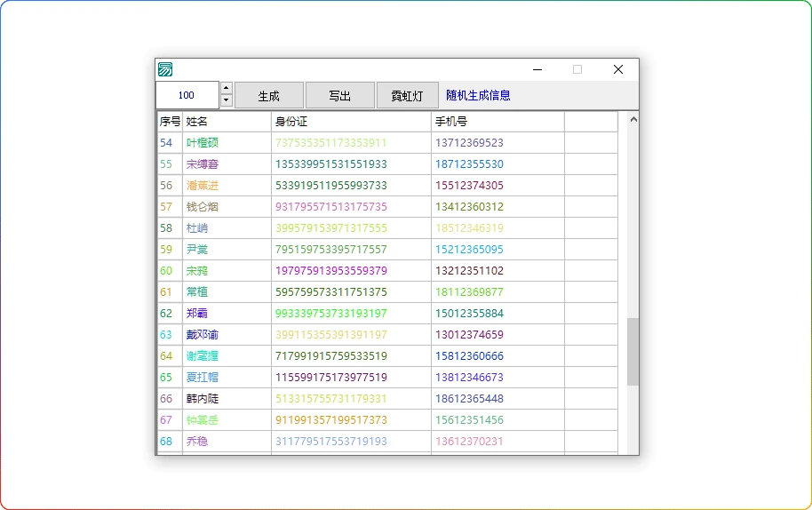Viewport: 812px width, 510px height.
Task: Select phone cell 15212365095
Action: (498, 250)
